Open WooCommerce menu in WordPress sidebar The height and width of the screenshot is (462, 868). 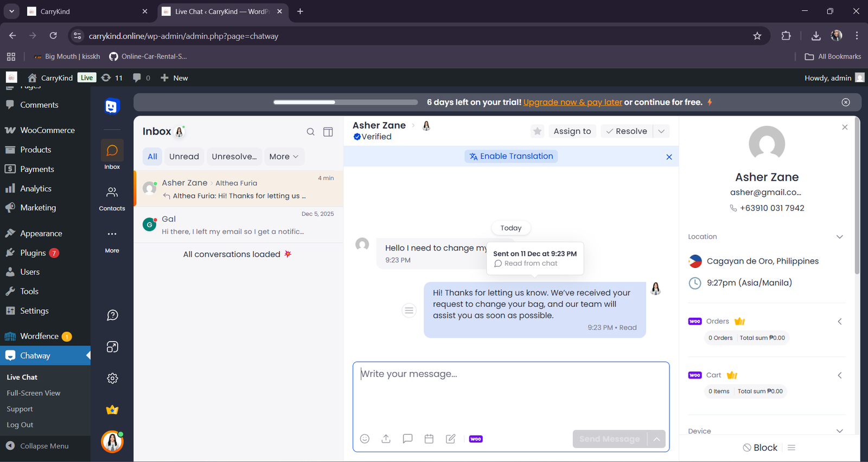coord(47,130)
